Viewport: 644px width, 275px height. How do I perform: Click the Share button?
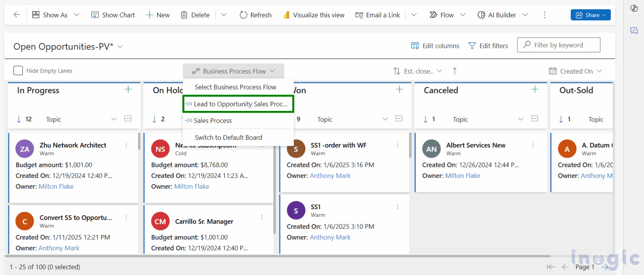coord(590,15)
